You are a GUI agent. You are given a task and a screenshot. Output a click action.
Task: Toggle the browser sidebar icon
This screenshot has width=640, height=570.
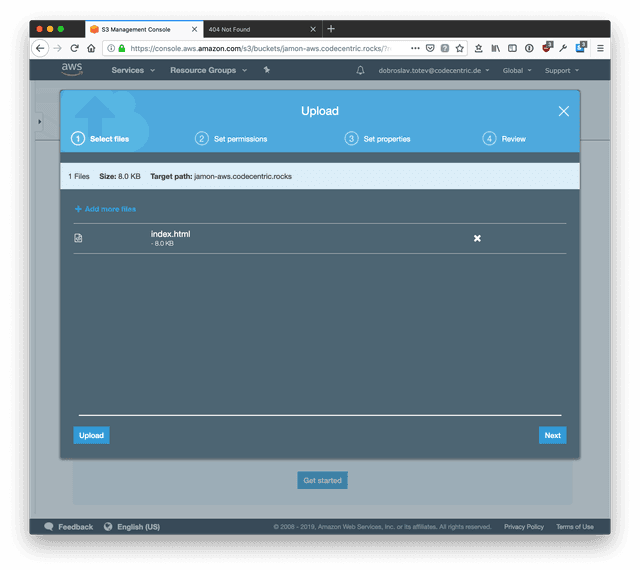[512, 48]
